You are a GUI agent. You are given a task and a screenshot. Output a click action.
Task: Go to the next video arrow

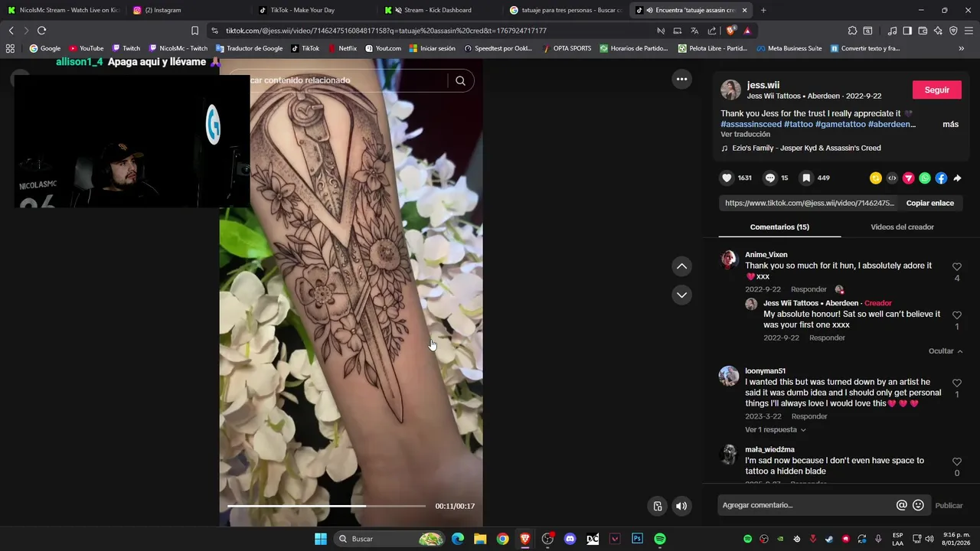click(x=681, y=295)
